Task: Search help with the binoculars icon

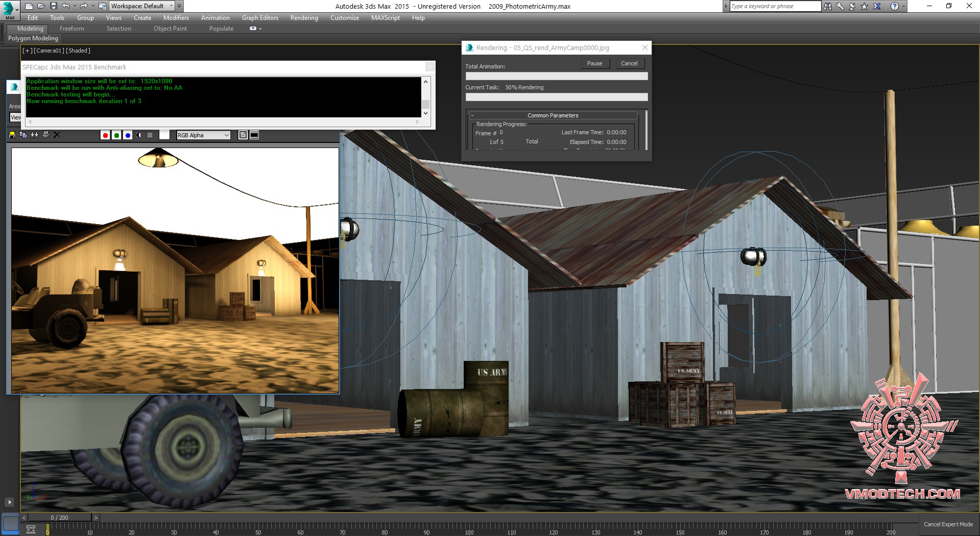Action: [x=827, y=6]
